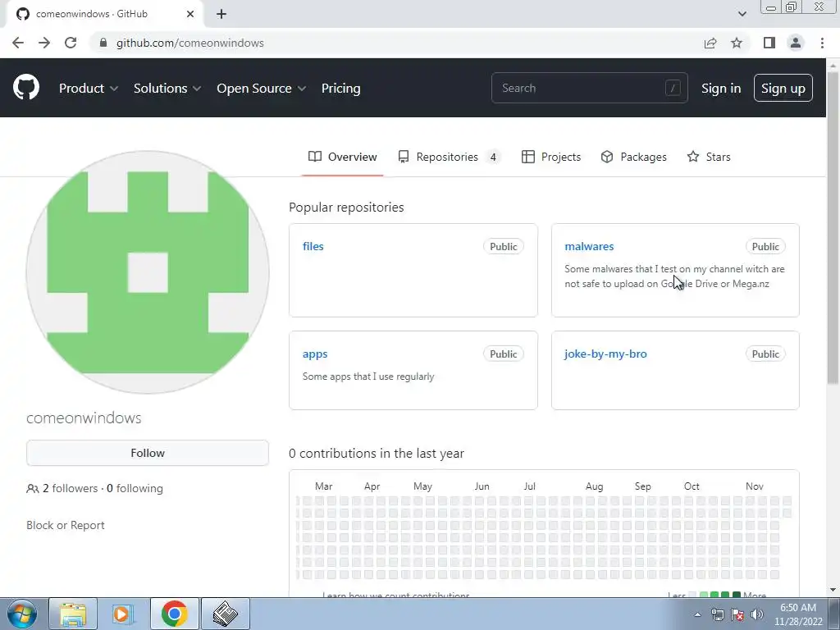Click the volume speaker tray icon
The height and width of the screenshot is (630, 840).
coord(757,614)
